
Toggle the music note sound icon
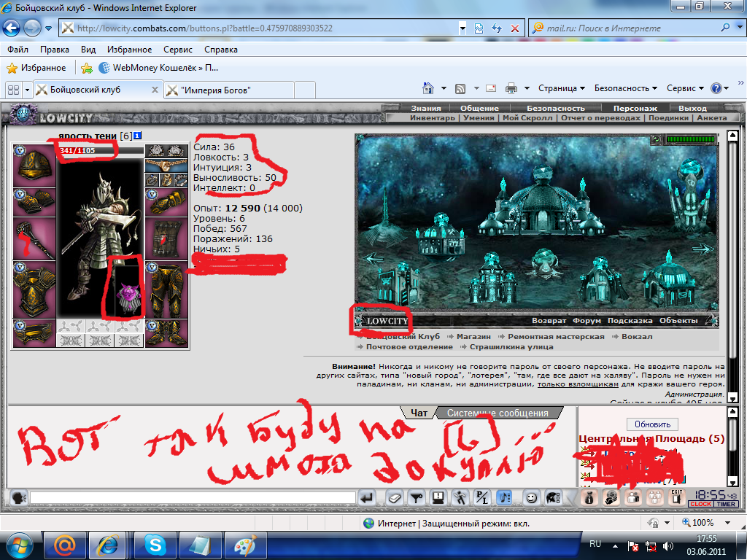tap(504, 498)
